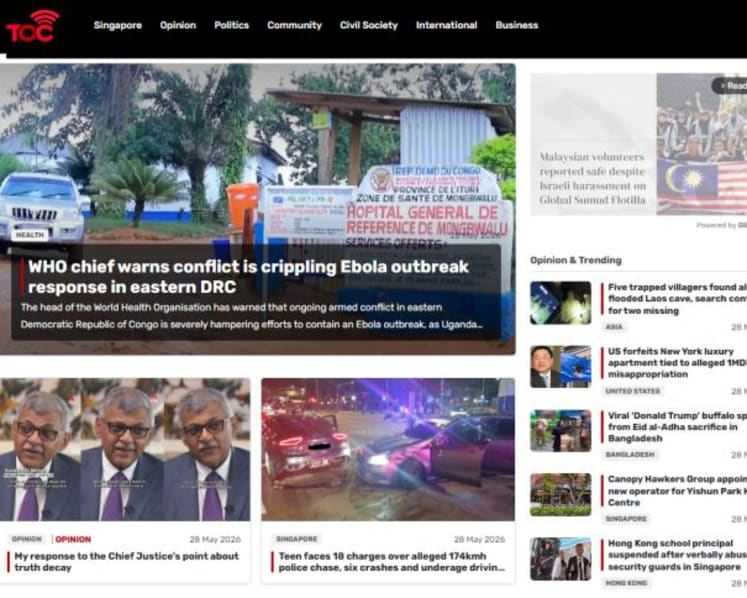Open the TOC logo home link
Screen dimensions: 747x598
click(32, 27)
